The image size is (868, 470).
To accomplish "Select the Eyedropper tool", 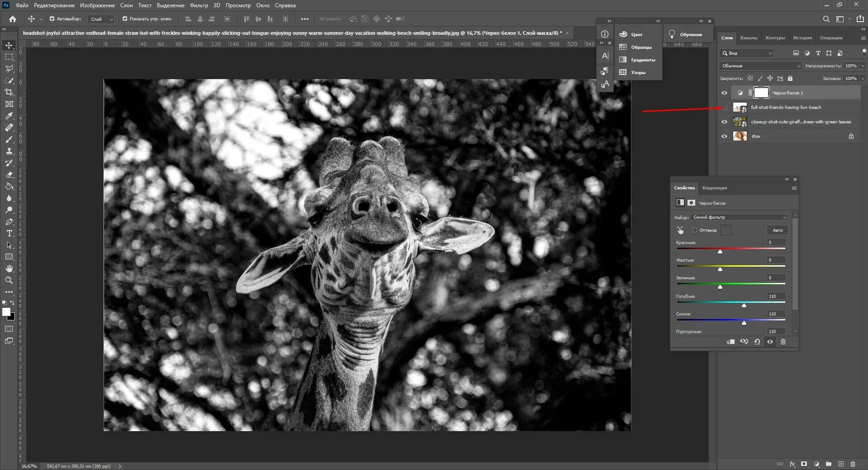I will (x=9, y=116).
